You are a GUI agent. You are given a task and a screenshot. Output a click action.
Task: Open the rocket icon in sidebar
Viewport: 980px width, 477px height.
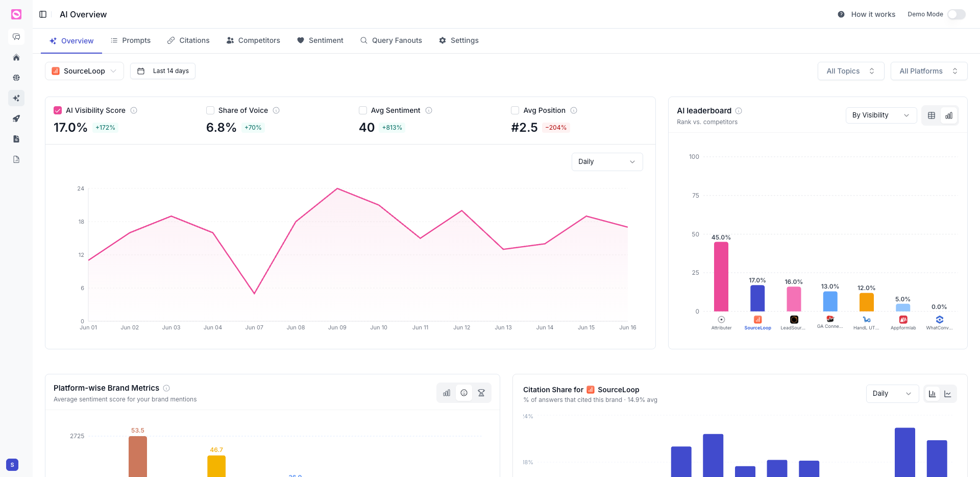coord(16,118)
